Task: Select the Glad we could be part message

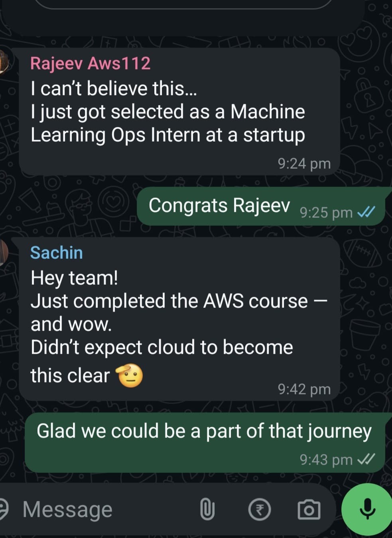Action: pyautogui.click(x=205, y=443)
